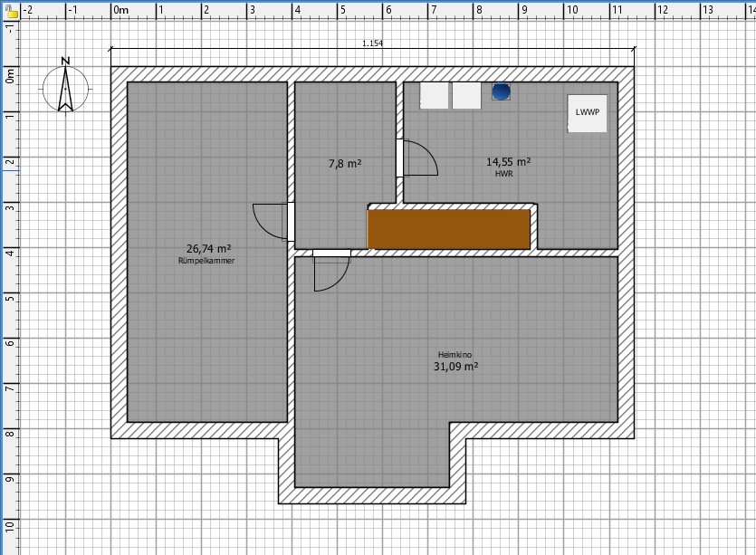Click the 31,09 m² area text

coord(457,368)
